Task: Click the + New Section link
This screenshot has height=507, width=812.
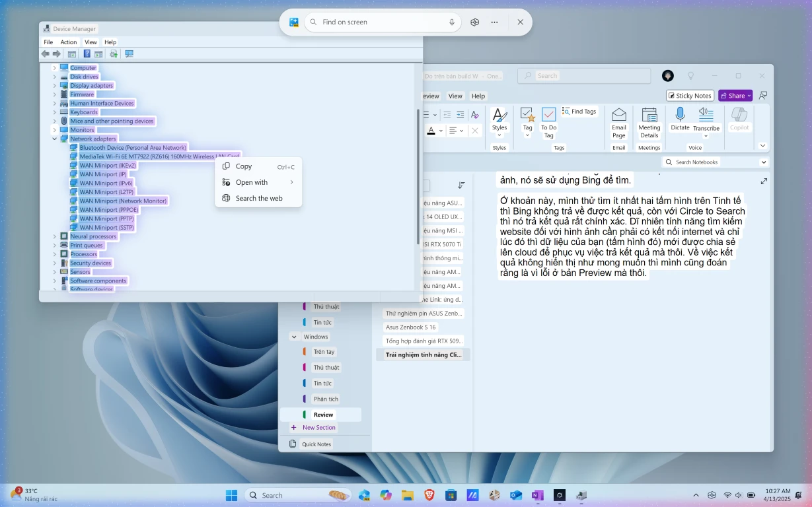Action: pyautogui.click(x=313, y=428)
